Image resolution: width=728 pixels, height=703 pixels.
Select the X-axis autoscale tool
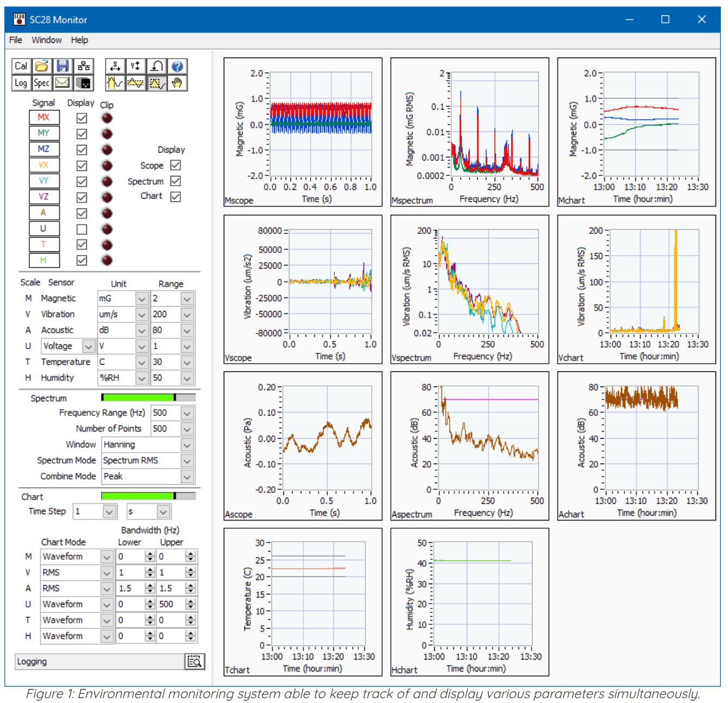pyautogui.click(x=115, y=66)
